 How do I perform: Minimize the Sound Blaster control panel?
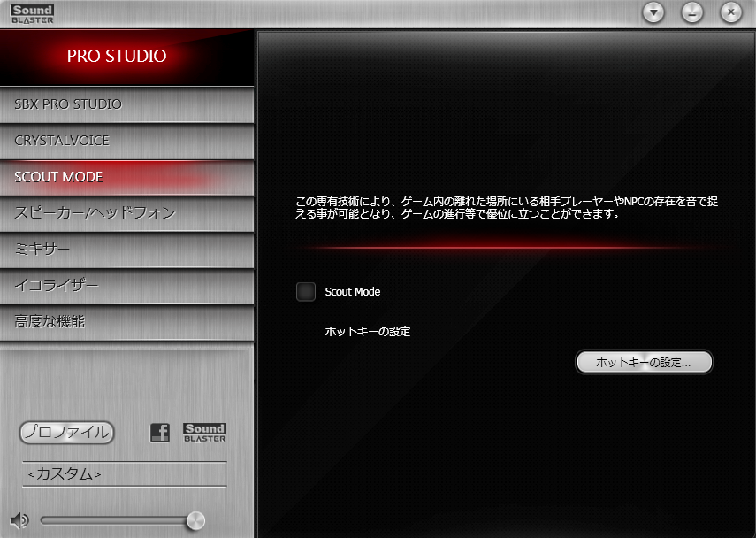tap(692, 12)
